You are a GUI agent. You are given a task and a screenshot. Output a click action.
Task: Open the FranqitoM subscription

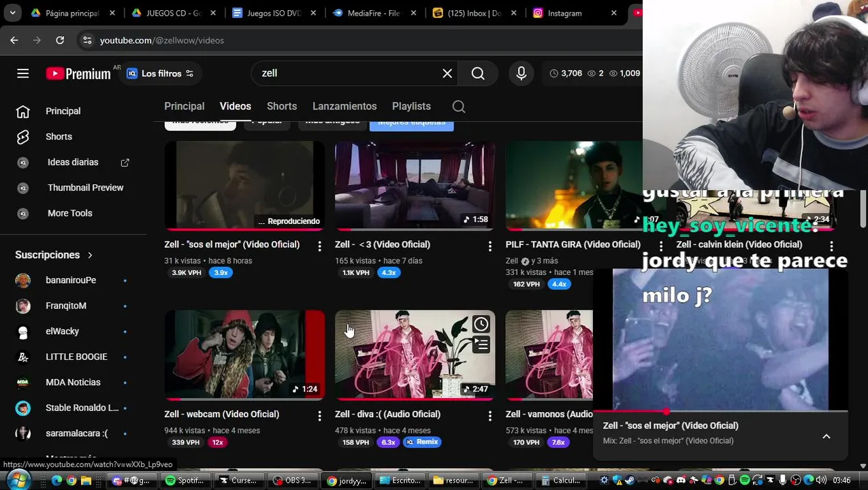74,306
